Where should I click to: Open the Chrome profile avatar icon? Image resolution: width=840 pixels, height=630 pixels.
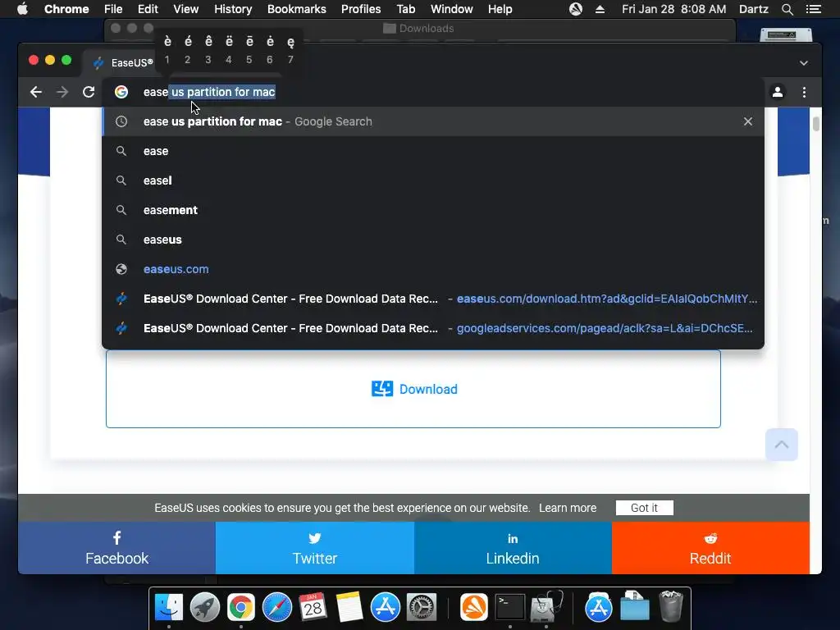pyautogui.click(x=778, y=92)
